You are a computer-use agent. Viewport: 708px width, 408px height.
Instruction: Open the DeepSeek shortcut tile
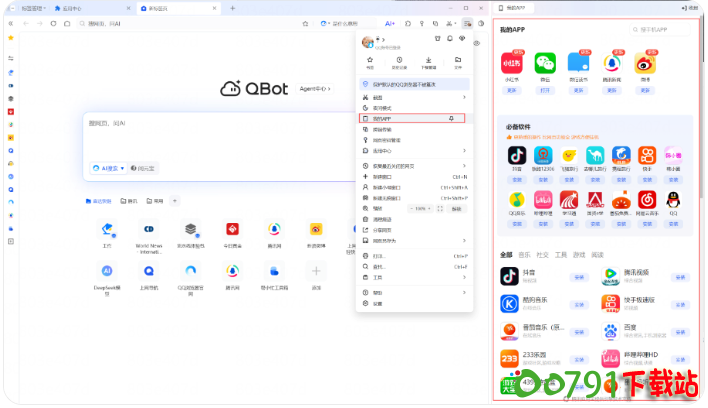107,271
